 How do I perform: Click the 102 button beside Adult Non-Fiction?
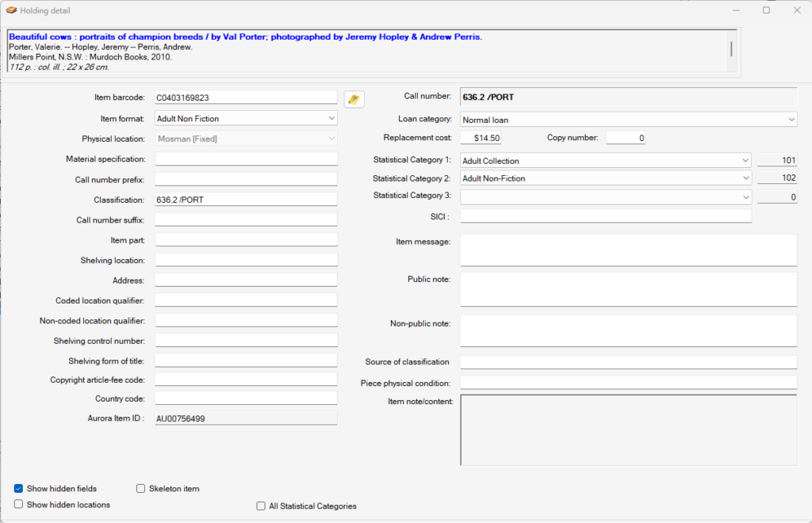click(778, 178)
